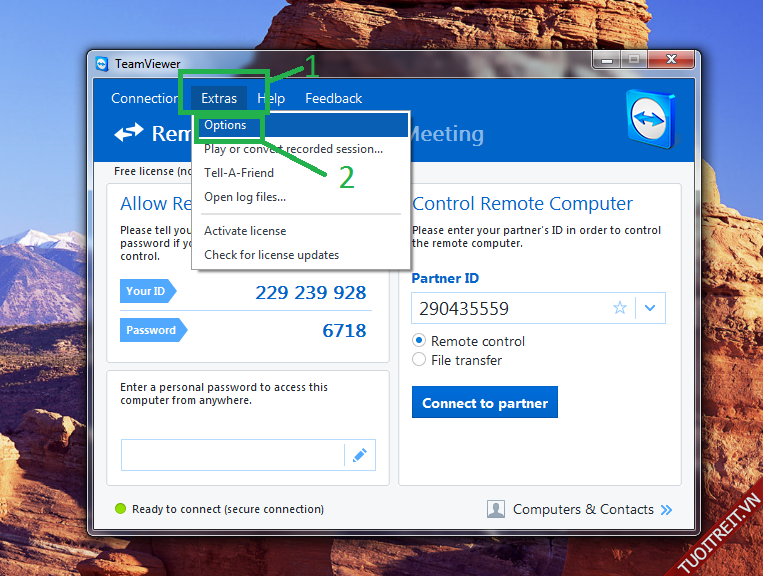Choose Options from the Extras menu
Image resolution: width=763 pixels, height=576 pixels.
click(225, 125)
